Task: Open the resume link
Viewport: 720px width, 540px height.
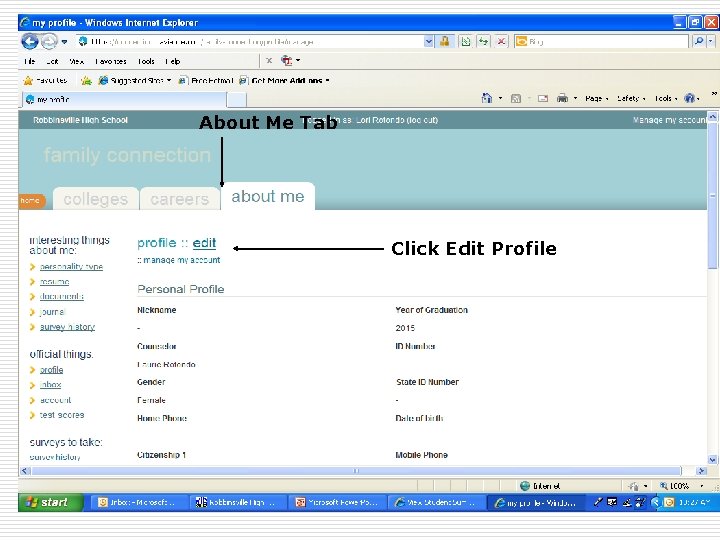Action: coord(54,282)
